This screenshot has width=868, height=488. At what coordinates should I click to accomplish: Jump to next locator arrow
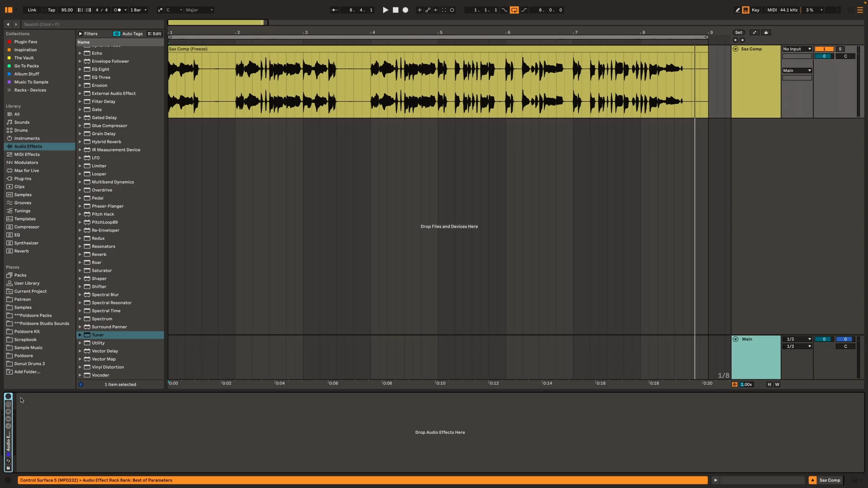pyautogui.click(x=742, y=40)
